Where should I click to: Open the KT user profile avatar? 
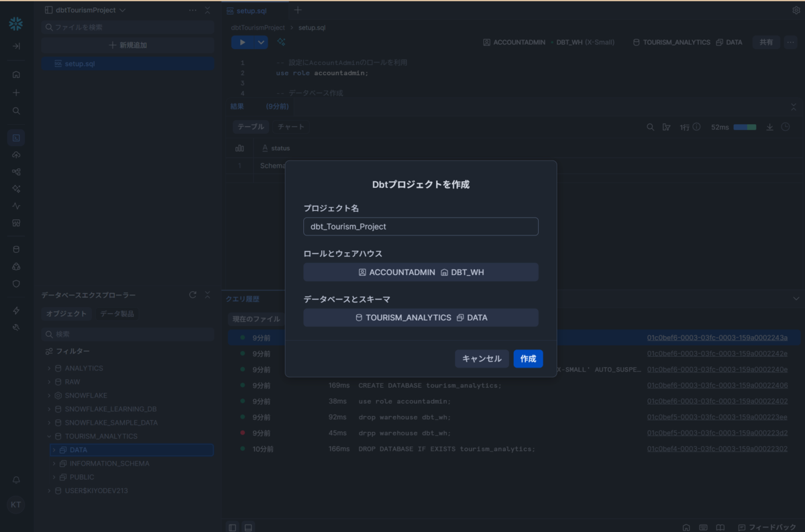(x=16, y=504)
